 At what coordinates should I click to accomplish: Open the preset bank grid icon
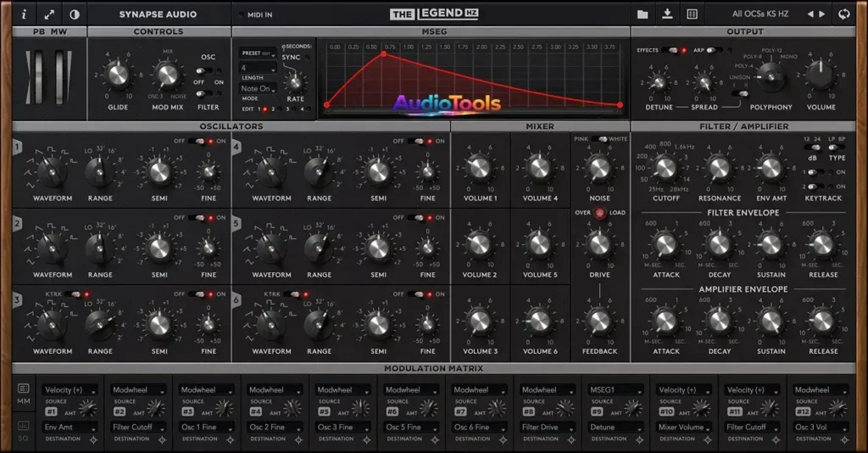point(692,14)
